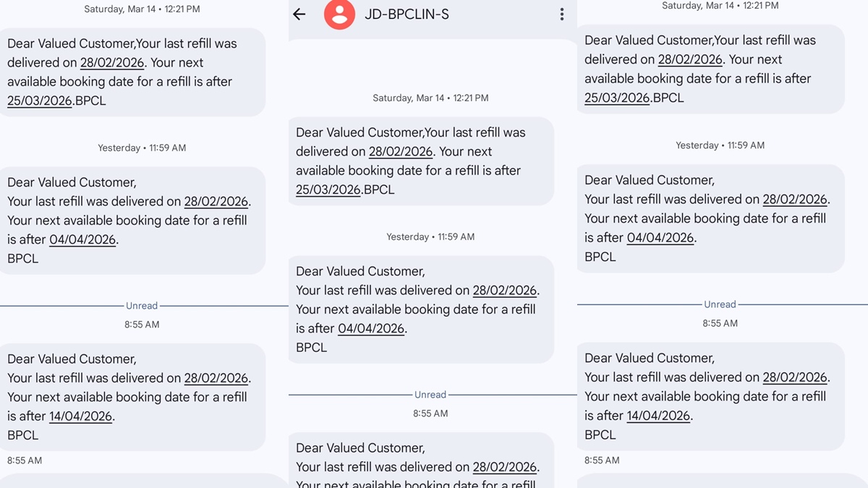Screen dimensions: 868x488
Task: Select 14/04/2026 link in the right screenshot
Action: click(658, 416)
